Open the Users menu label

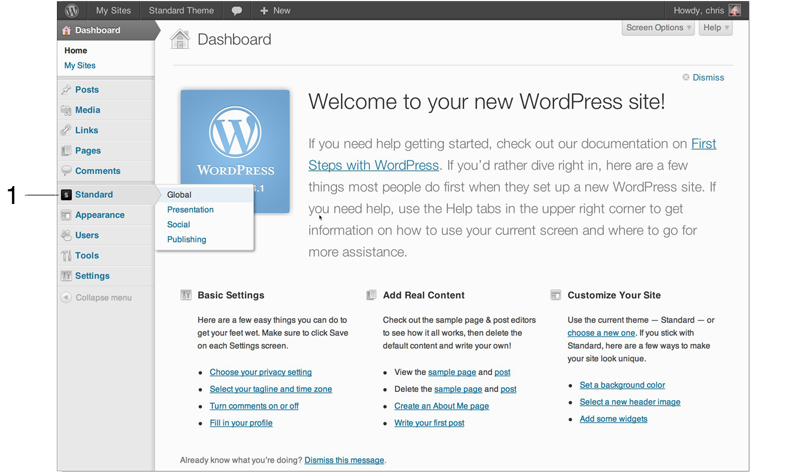tap(87, 235)
